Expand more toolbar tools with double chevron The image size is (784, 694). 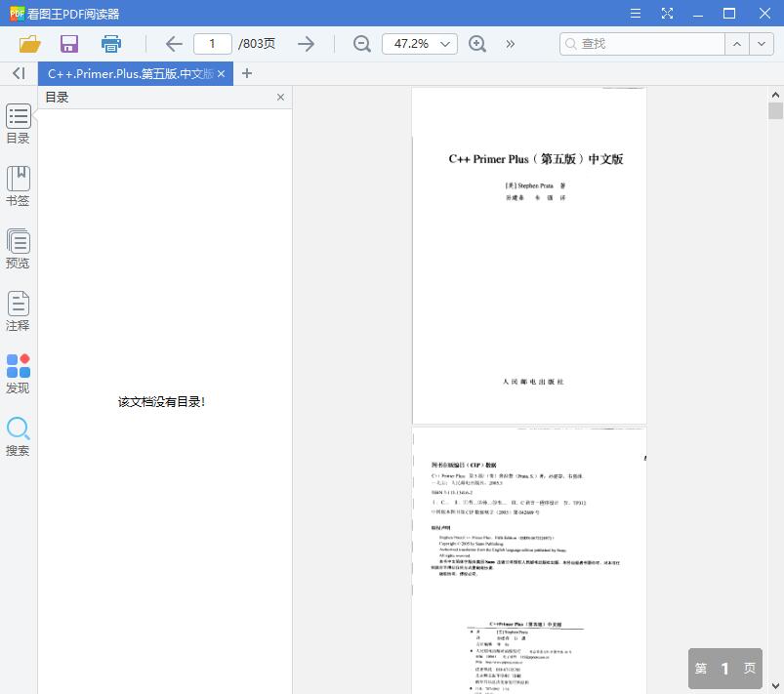[x=510, y=44]
